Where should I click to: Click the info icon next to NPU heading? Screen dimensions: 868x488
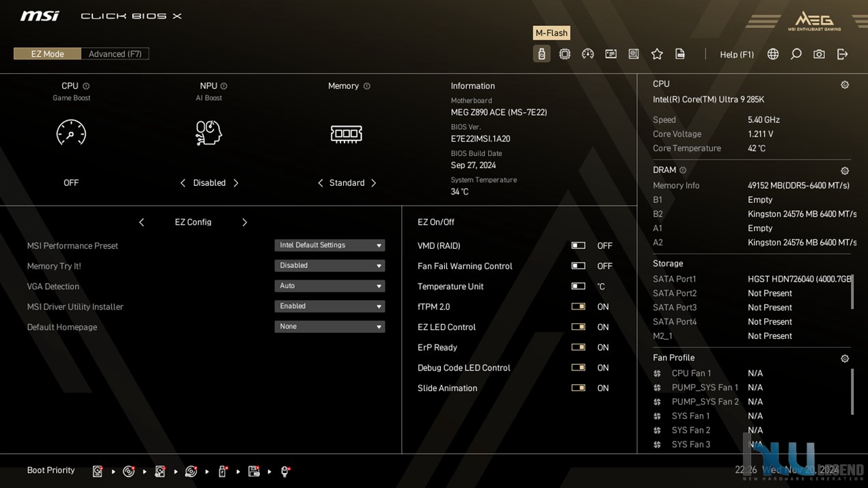(x=223, y=86)
